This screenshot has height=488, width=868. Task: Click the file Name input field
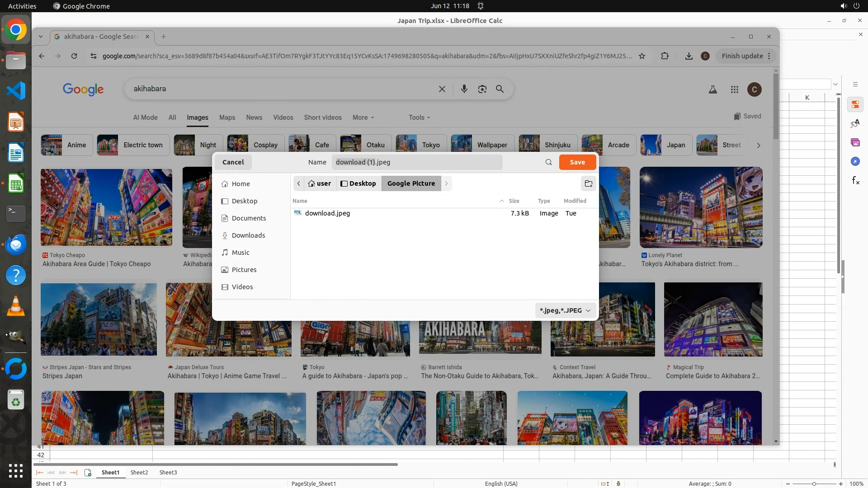point(417,162)
